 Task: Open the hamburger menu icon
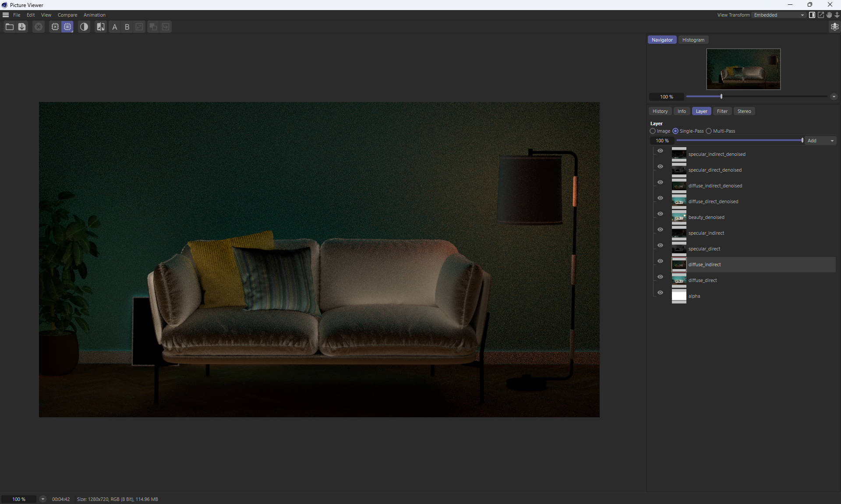(6, 15)
